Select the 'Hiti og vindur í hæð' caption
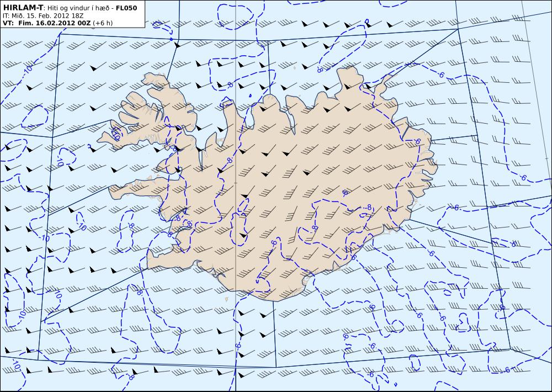The width and height of the screenshot is (552, 392). (79, 8)
